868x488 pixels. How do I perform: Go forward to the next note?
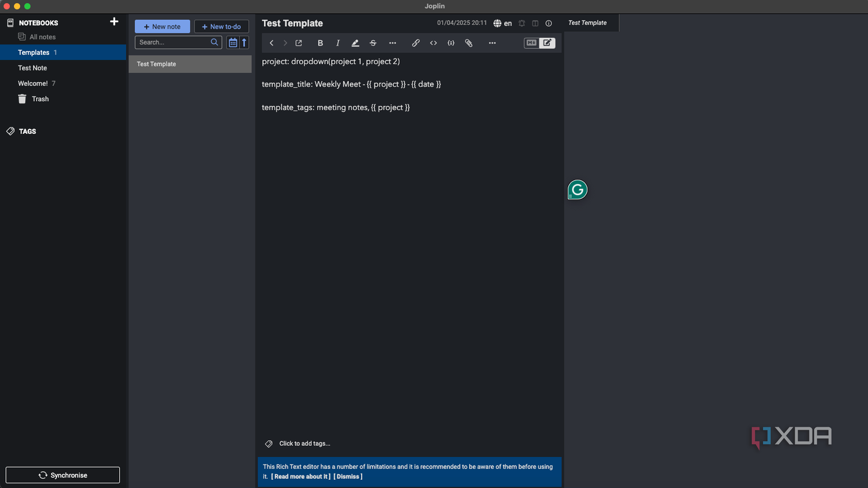pos(285,43)
